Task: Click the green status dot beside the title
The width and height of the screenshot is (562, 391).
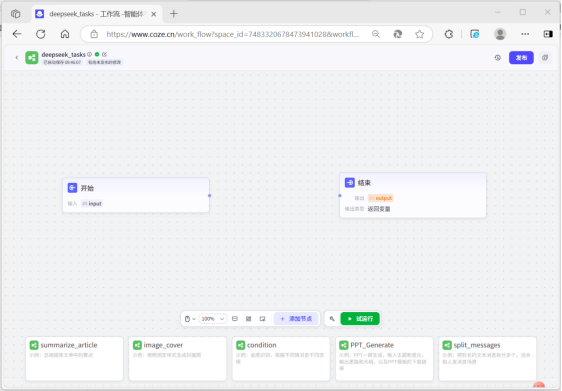Action: pyautogui.click(x=97, y=54)
